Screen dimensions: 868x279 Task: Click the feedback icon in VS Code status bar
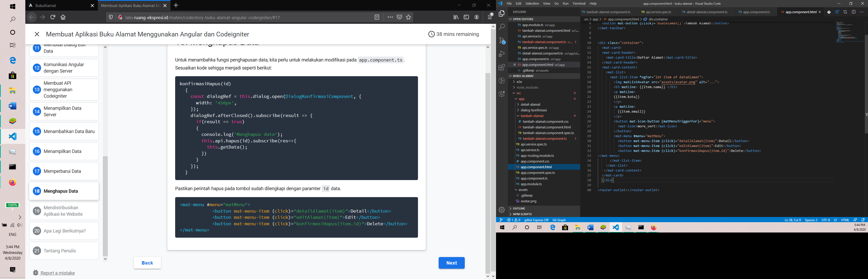pyautogui.click(x=855, y=220)
